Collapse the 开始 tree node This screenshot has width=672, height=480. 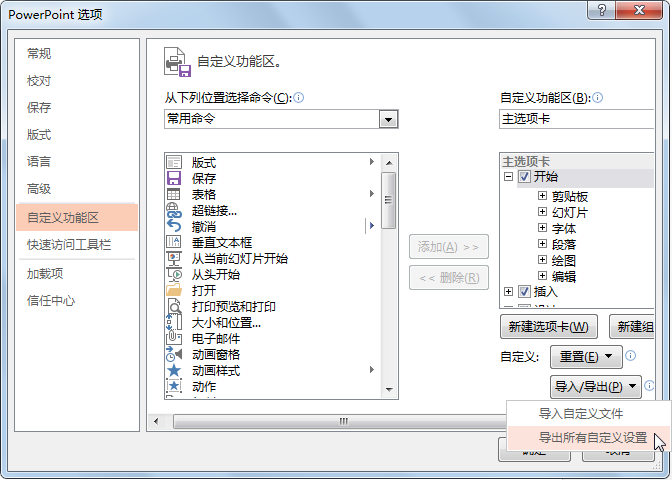(508, 177)
